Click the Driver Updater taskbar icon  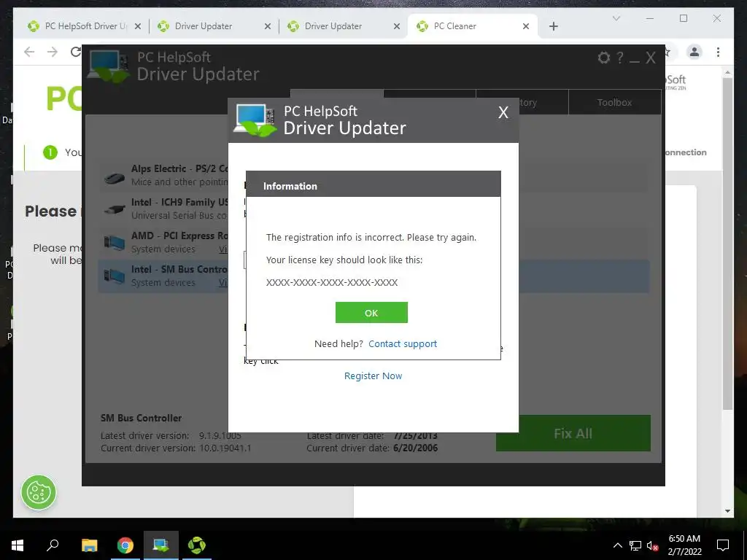tap(161, 545)
